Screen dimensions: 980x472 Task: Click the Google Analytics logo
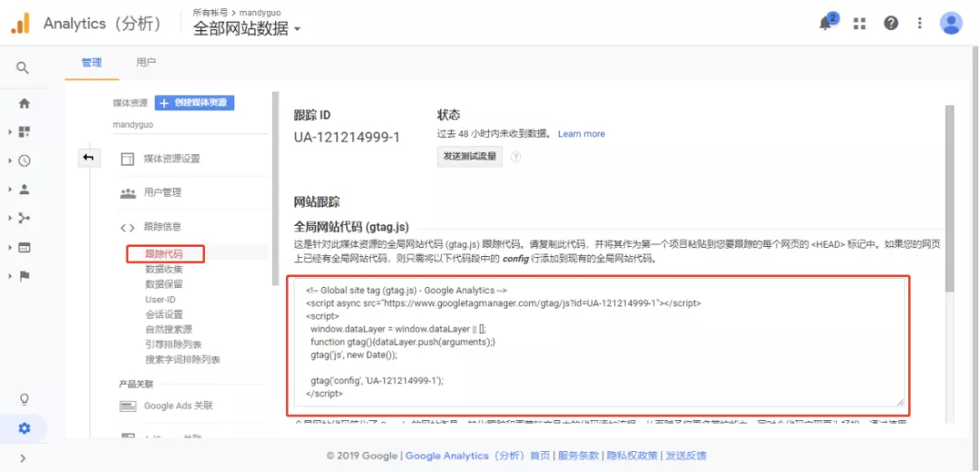21,24
